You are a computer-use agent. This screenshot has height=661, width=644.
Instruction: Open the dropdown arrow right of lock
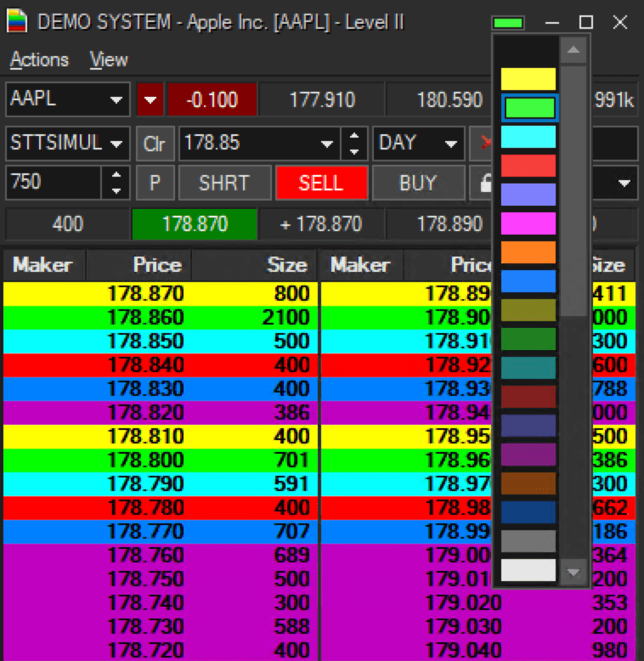[624, 183]
